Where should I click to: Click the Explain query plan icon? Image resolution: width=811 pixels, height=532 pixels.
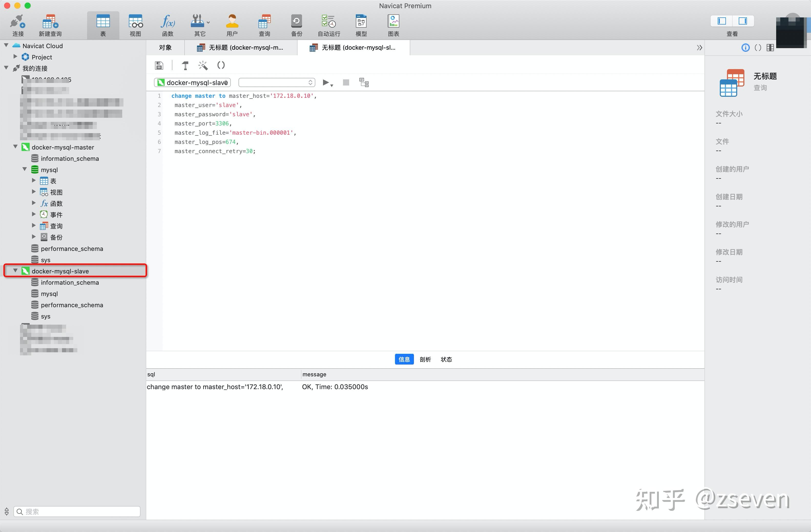(x=364, y=82)
